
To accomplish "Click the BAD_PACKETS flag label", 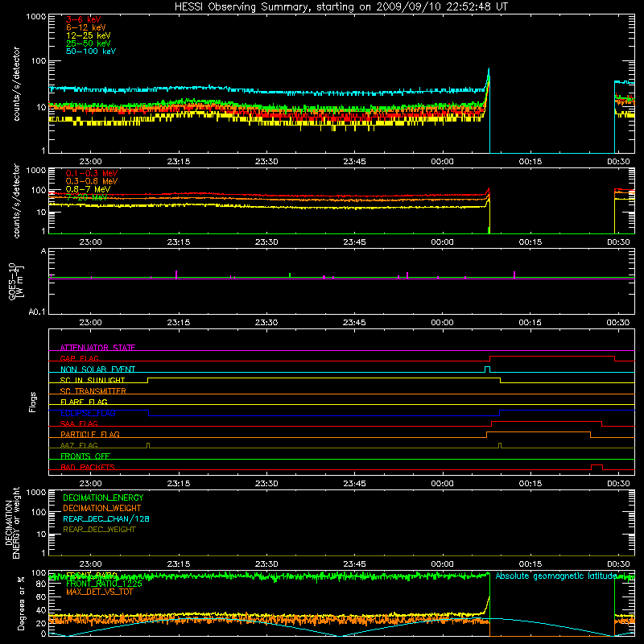I will pos(88,467).
